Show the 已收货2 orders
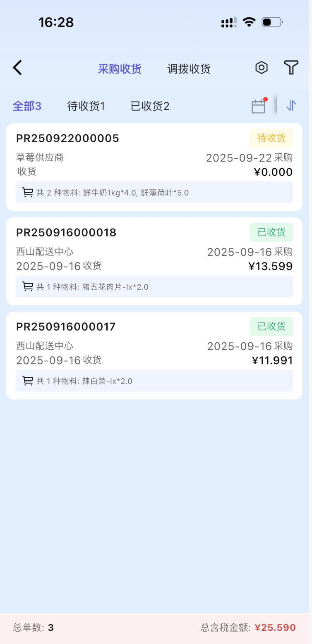Viewport: 312px width, 644px height. point(150,106)
